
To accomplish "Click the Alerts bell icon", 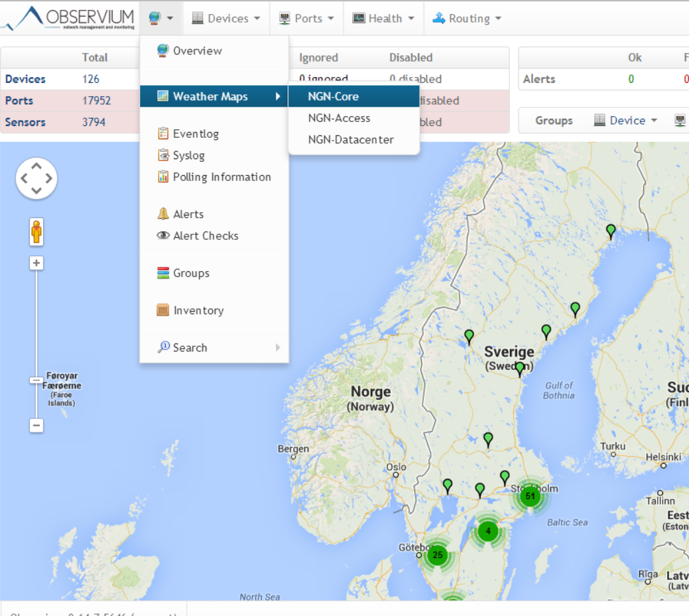I will pos(163,214).
